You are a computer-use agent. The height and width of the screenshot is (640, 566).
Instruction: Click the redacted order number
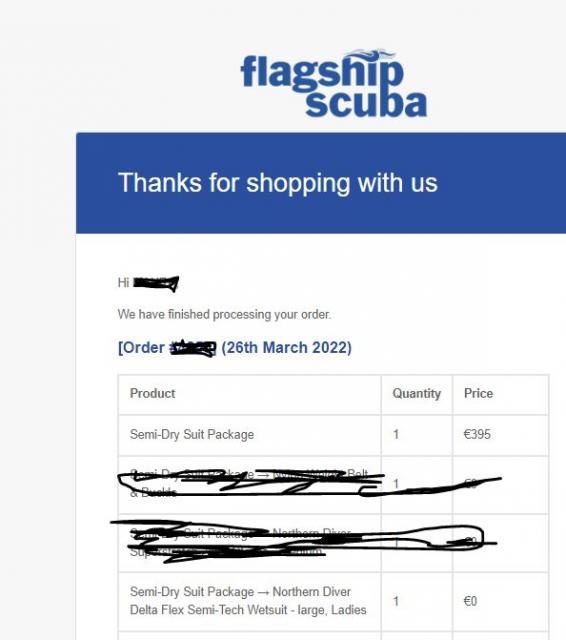point(193,348)
